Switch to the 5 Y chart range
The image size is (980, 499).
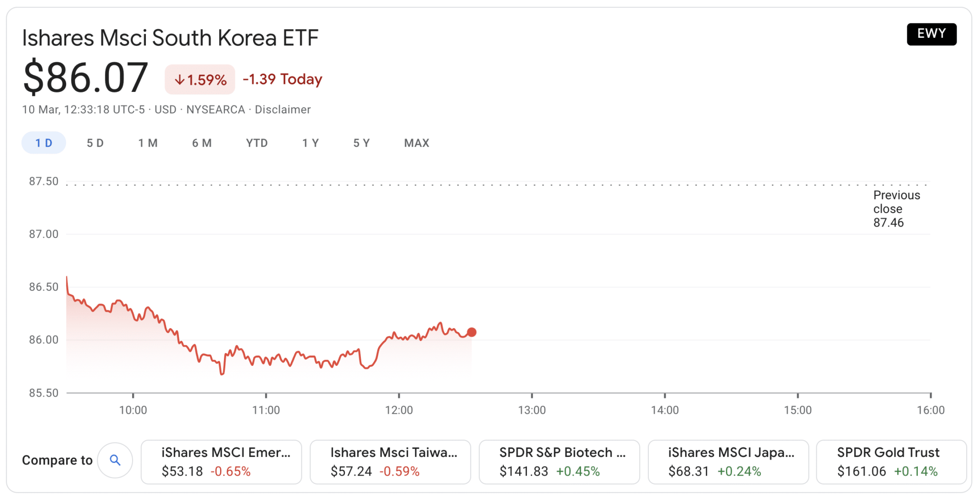point(361,143)
